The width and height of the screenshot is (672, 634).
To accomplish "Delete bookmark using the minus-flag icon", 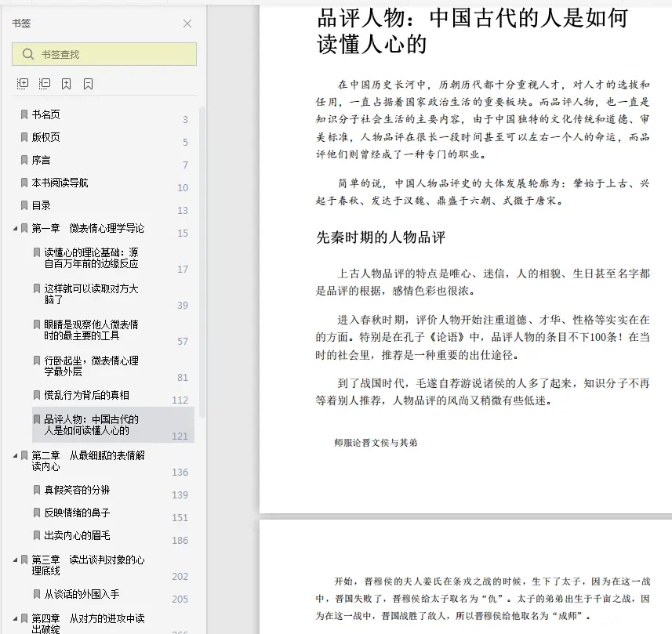I will click(x=89, y=84).
